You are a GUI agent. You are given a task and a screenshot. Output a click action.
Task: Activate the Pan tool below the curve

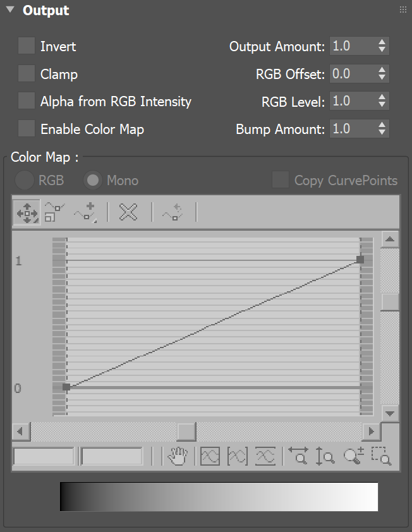[179, 456]
